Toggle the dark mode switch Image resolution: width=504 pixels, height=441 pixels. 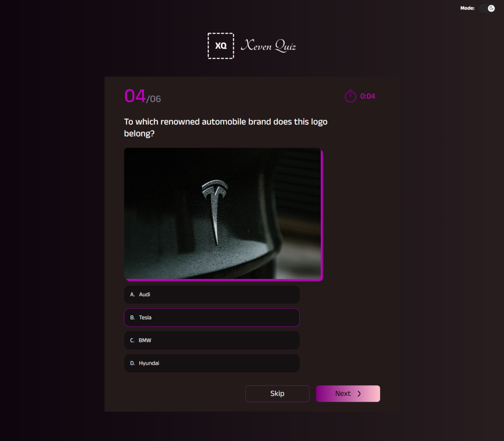(x=487, y=9)
